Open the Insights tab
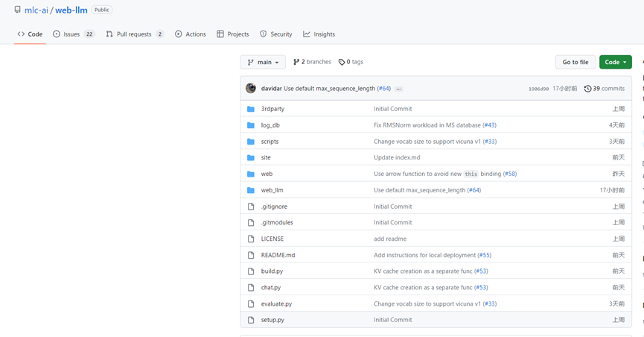This screenshot has height=337, width=644. (319, 34)
